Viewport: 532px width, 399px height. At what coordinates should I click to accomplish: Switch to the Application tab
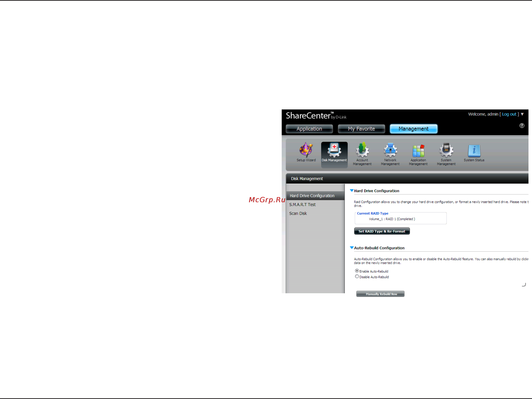click(x=309, y=129)
